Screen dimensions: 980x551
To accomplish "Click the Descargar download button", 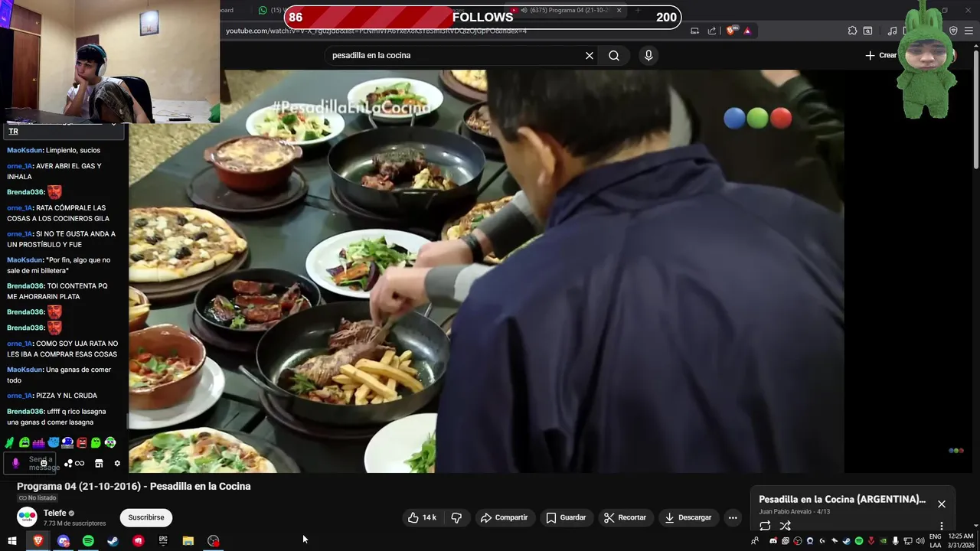I will click(688, 517).
